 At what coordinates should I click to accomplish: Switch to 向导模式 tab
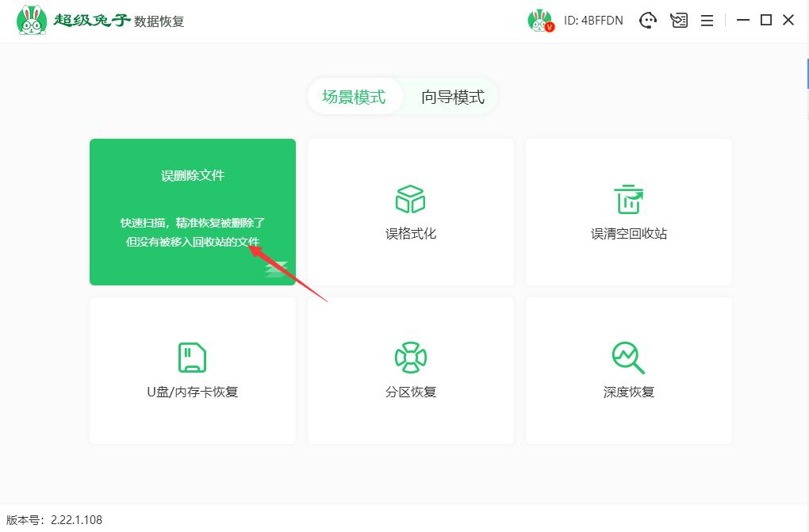[x=452, y=97]
